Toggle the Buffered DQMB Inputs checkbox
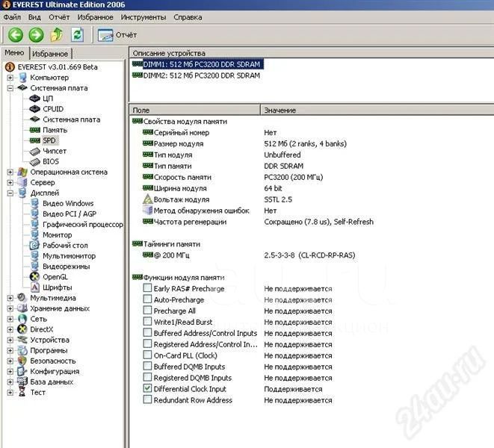Screen dimensions: 494x448 (x=147, y=366)
